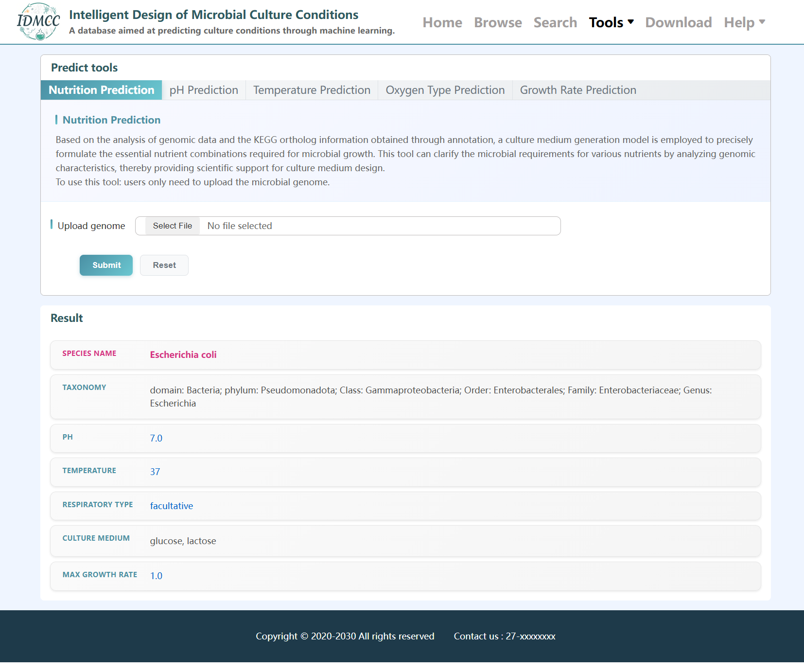Expand the Tools dropdown menu
Image resolution: width=804 pixels, height=672 pixels.
pyautogui.click(x=611, y=22)
